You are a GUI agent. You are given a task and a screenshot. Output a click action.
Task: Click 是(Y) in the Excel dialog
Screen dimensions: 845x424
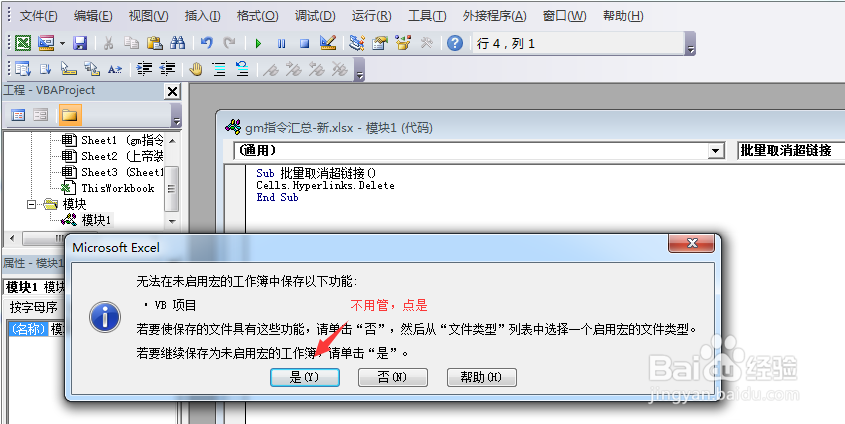click(x=304, y=377)
